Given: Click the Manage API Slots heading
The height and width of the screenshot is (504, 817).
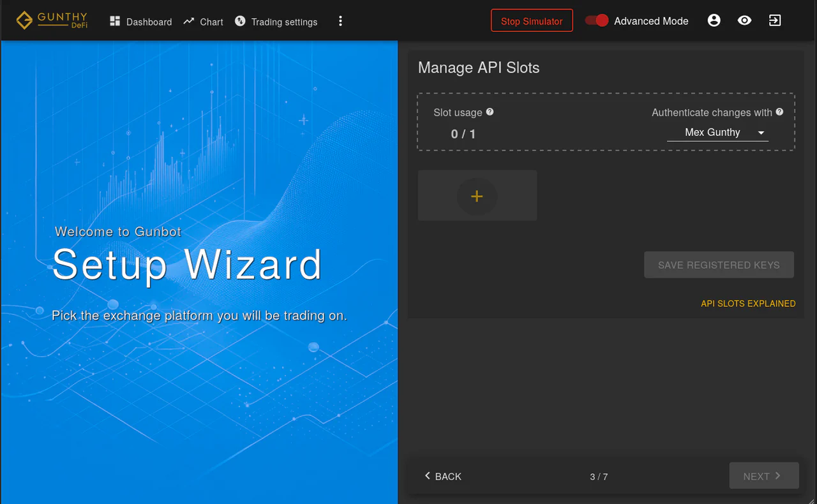Looking at the screenshot, I should 479,68.
